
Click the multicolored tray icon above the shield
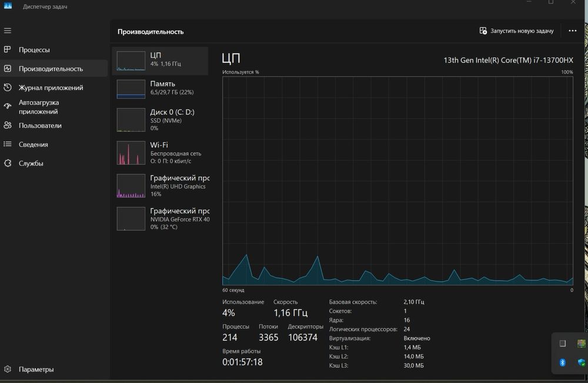(582, 343)
